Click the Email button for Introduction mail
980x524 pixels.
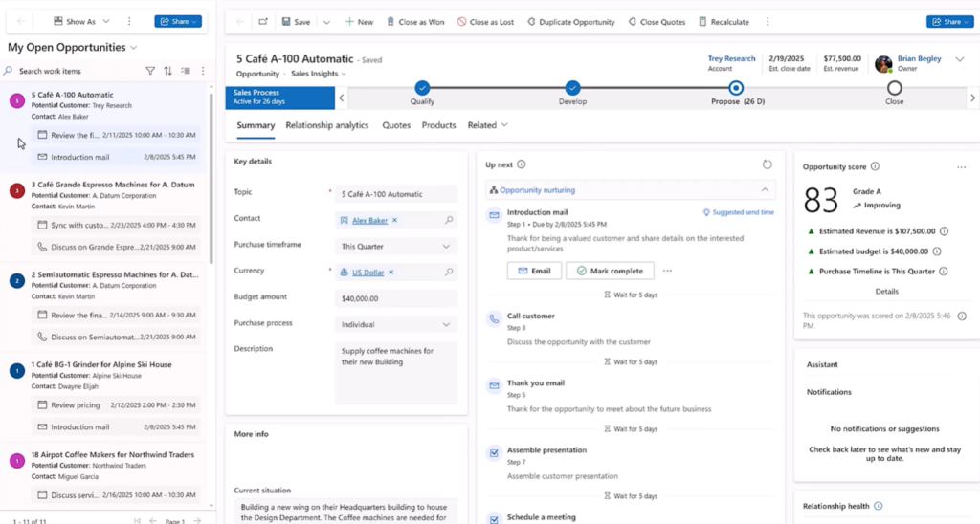(534, 271)
